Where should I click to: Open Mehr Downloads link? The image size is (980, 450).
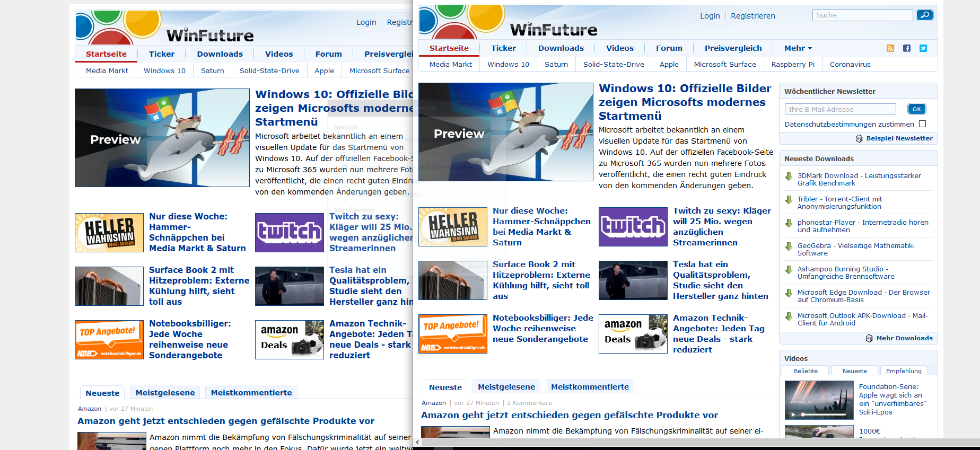[904, 338]
